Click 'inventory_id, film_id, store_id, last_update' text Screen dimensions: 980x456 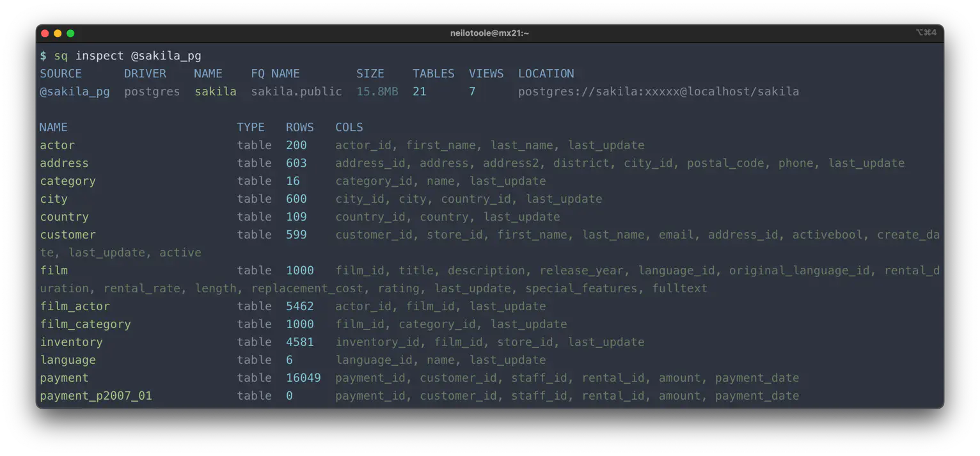coord(490,342)
